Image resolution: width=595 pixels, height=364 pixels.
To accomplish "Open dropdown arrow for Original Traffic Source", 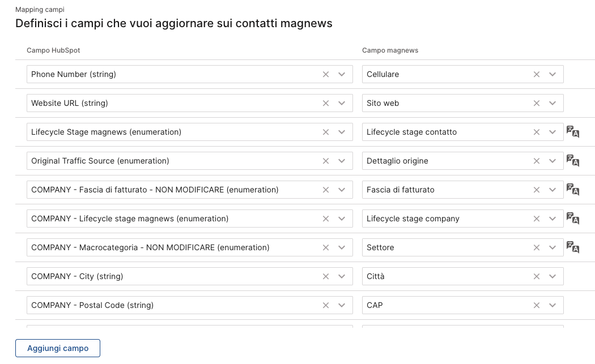I will pyautogui.click(x=342, y=161).
